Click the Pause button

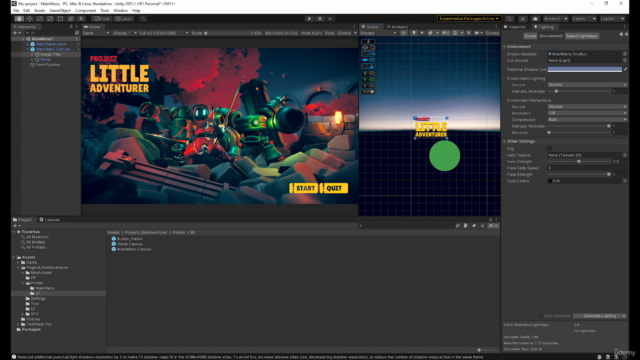[320, 19]
